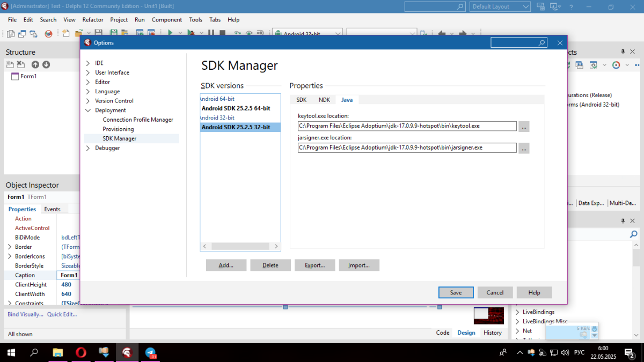Save the Options dialog settings

click(x=456, y=292)
